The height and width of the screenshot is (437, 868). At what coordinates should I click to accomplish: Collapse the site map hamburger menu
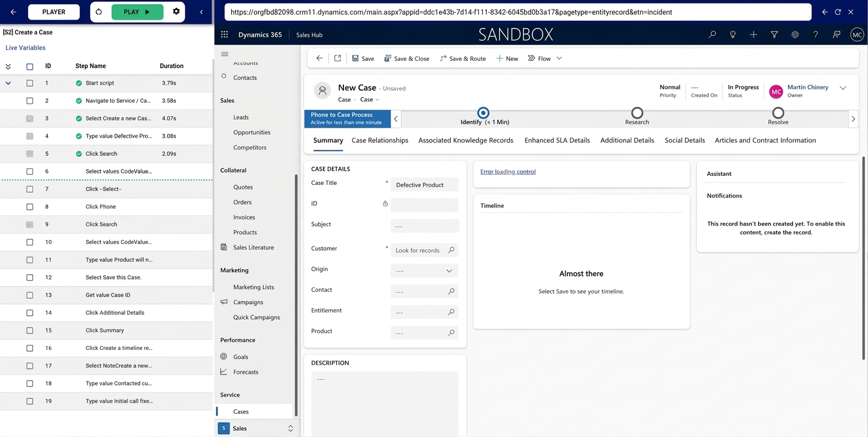(224, 54)
